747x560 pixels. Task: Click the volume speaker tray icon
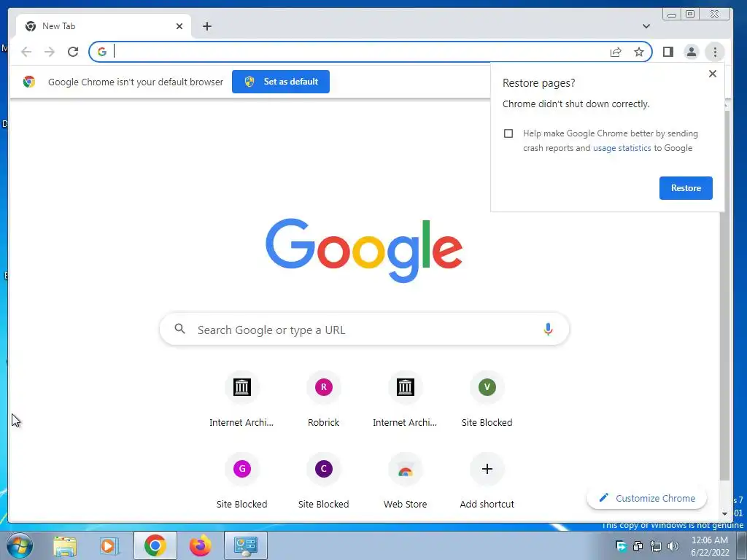coord(673,546)
